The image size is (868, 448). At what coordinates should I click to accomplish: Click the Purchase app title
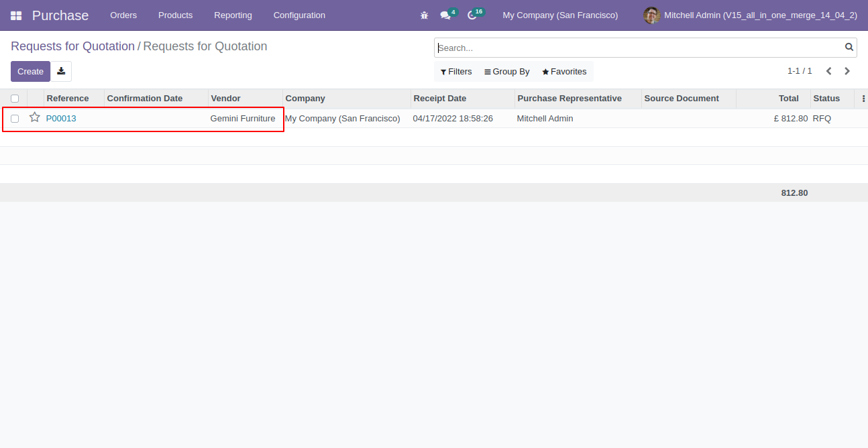click(60, 15)
